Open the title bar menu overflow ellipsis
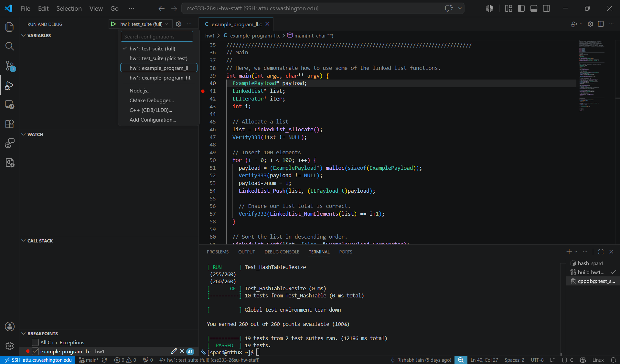620x364 pixels. [x=132, y=9]
